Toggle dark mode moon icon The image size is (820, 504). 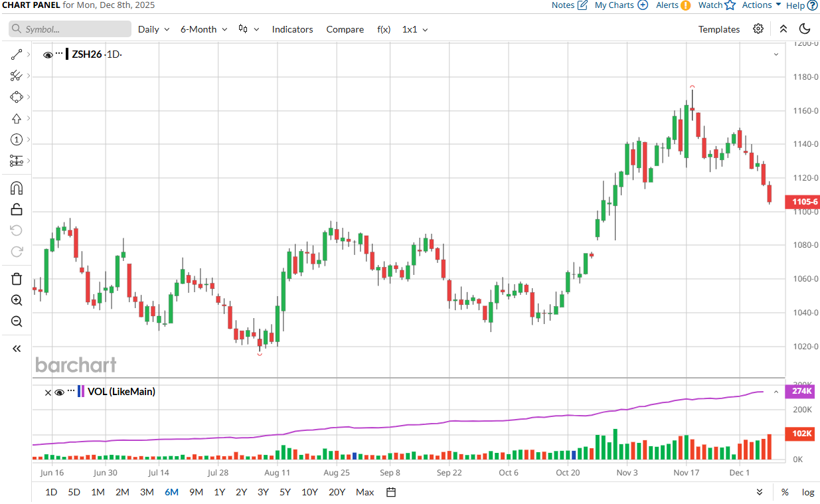point(805,29)
